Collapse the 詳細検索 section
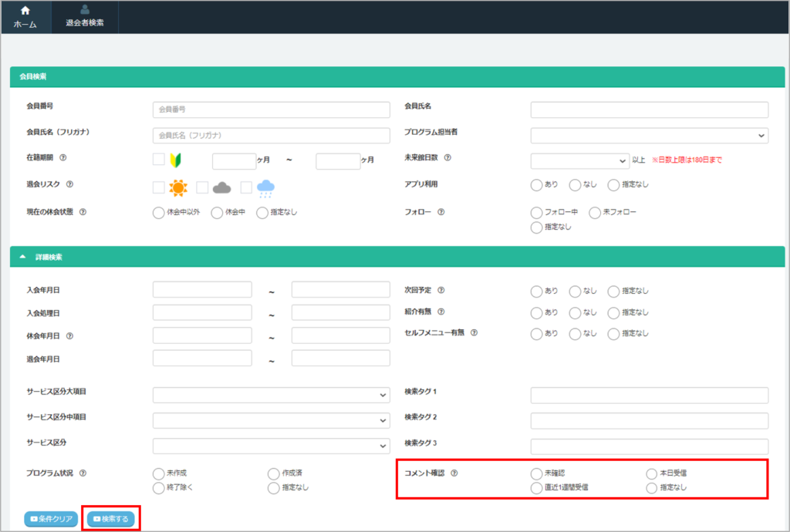 click(23, 257)
